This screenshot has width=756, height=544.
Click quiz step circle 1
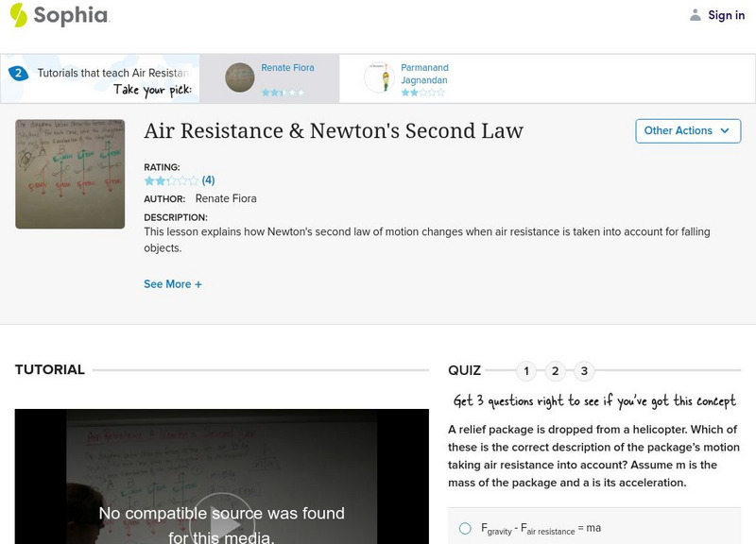point(526,371)
